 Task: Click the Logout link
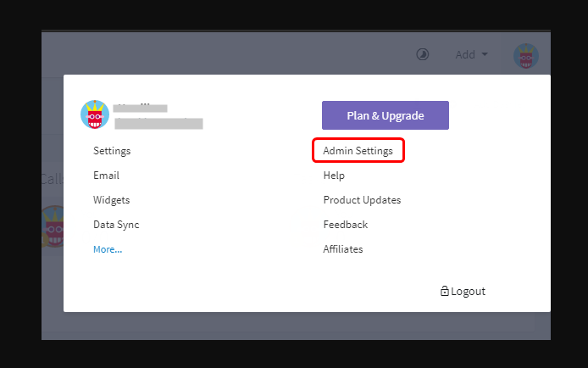point(468,291)
